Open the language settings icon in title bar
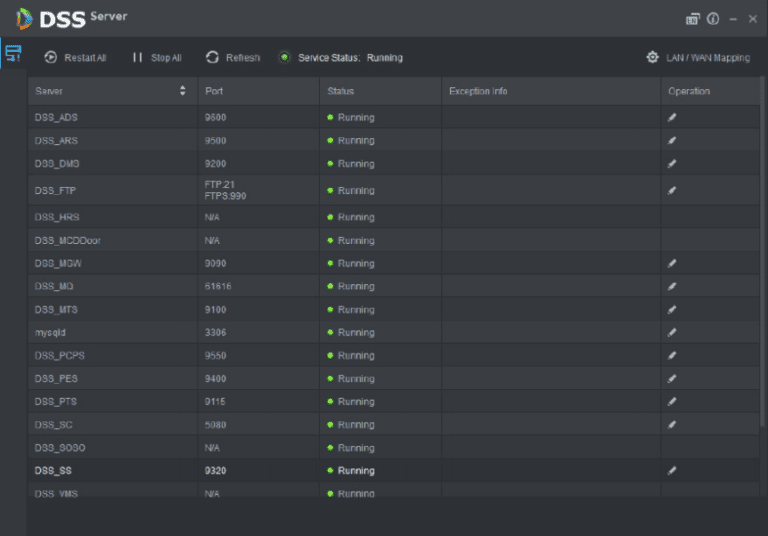This screenshot has width=768, height=536. coord(692,18)
